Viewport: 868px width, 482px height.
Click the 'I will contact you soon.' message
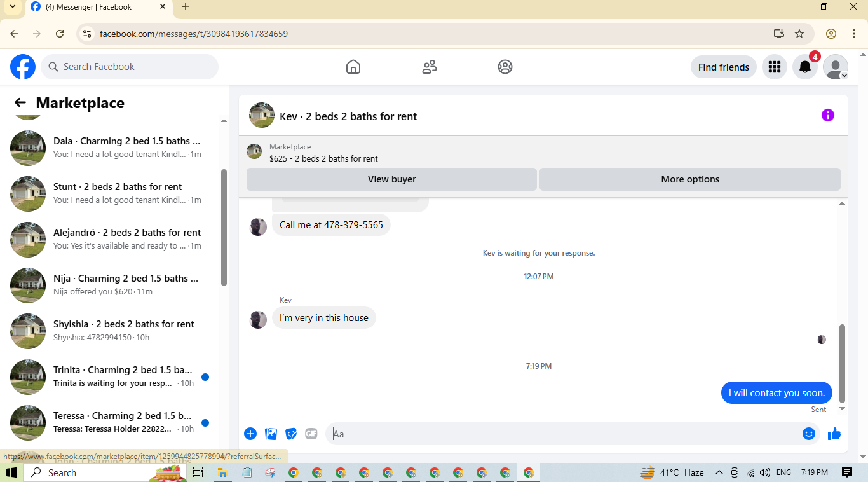776,393
